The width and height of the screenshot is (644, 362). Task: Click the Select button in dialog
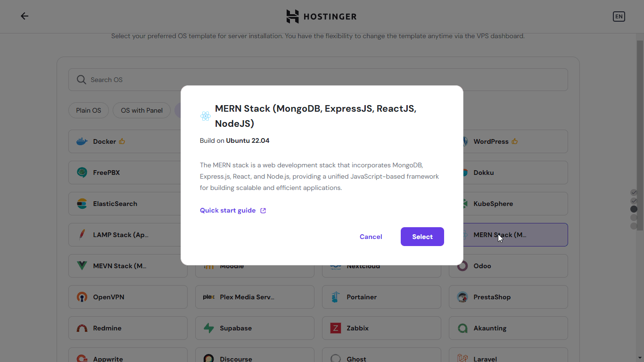tap(422, 237)
